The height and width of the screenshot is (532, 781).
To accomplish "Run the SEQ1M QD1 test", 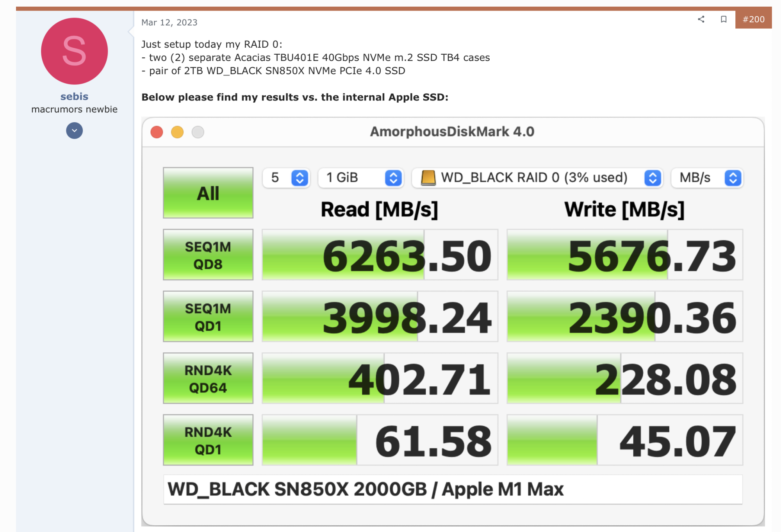I will pyautogui.click(x=208, y=316).
